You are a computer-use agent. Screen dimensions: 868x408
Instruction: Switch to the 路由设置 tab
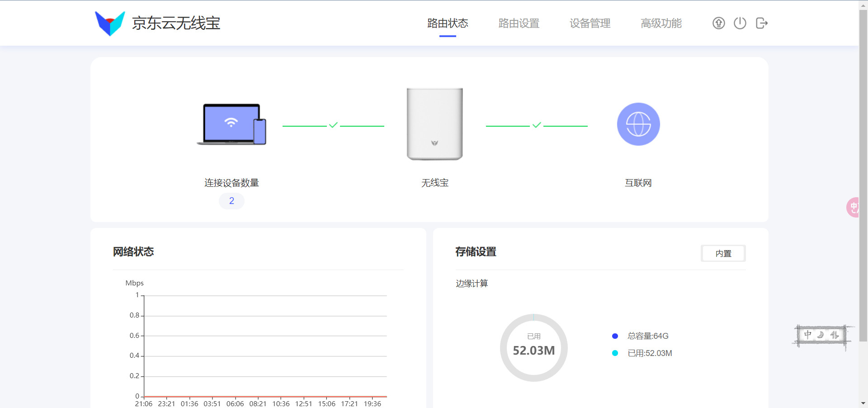(519, 23)
